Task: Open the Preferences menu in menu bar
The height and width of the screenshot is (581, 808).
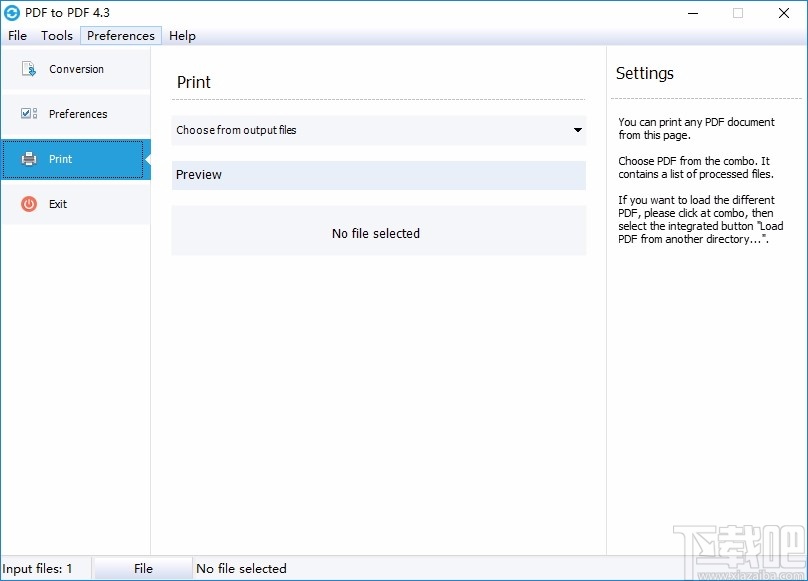Action: coord(121,36)
